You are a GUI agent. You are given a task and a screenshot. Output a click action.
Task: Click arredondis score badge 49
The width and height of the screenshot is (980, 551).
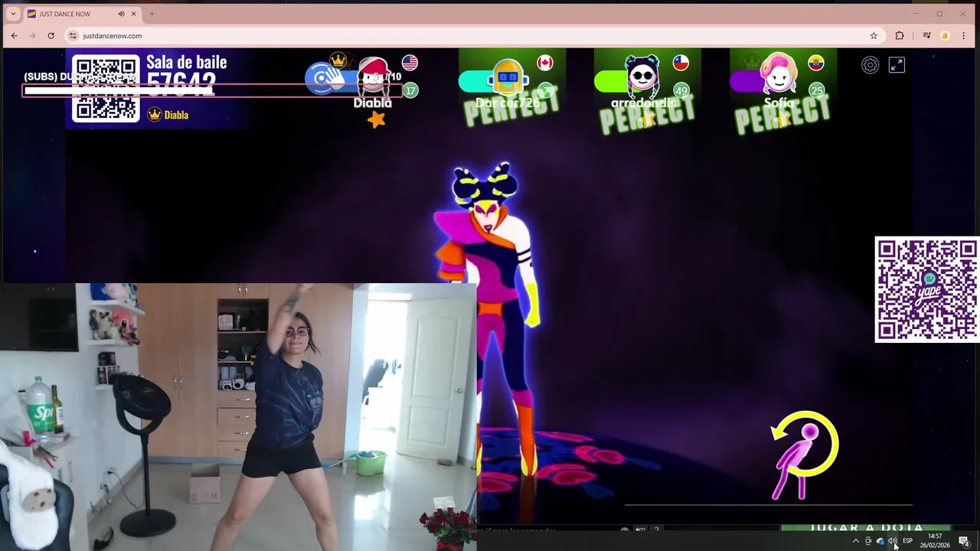tap(681, 90)
